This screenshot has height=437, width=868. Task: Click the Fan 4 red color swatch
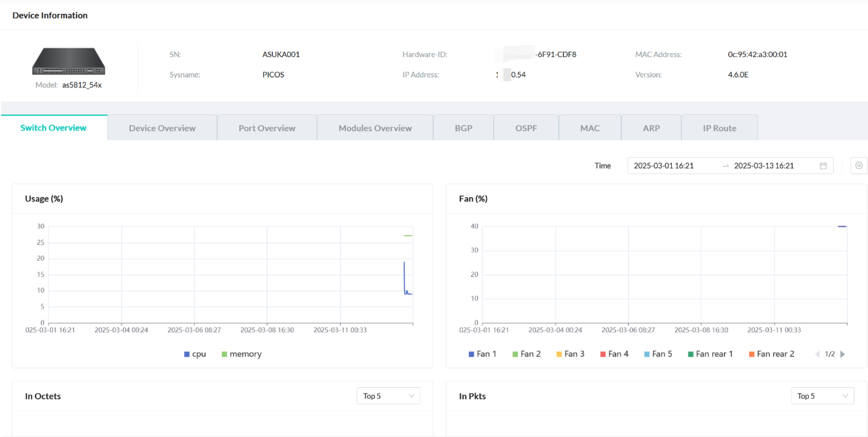(603, 354)
